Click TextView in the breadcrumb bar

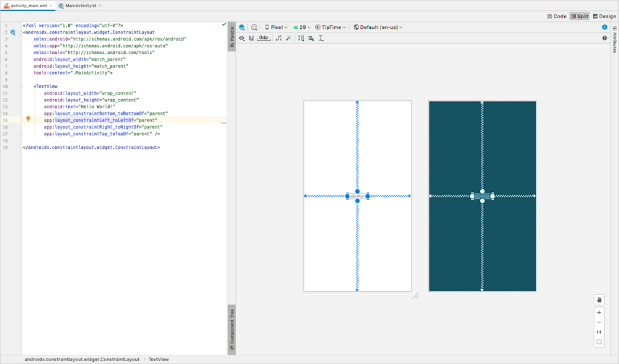coord(158,359)
